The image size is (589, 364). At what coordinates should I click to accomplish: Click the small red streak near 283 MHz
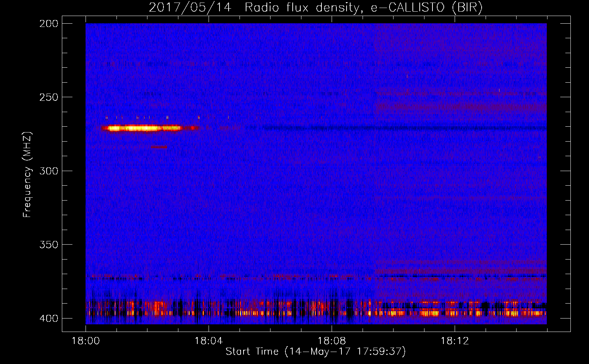point(159,147)
